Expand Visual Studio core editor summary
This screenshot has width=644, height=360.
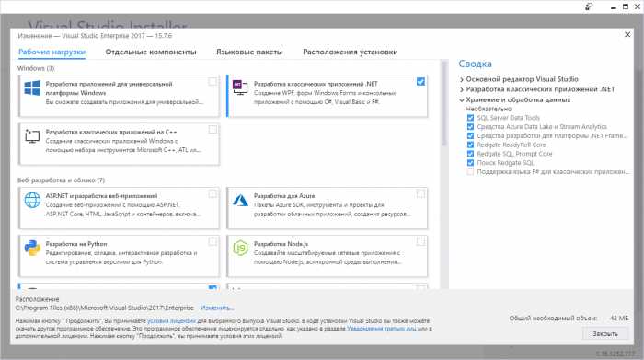pos(462,79)
